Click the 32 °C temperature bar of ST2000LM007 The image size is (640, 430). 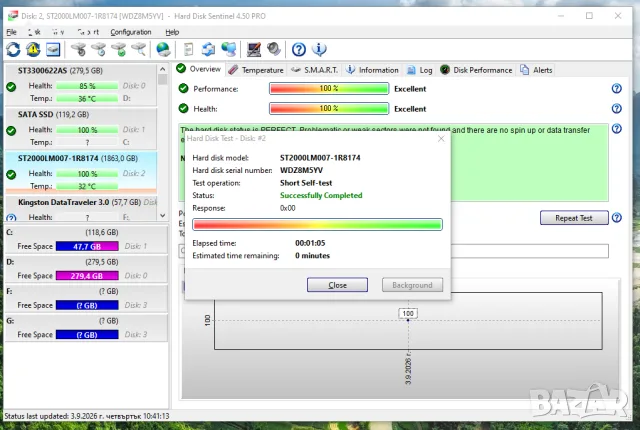pos(87,186)
